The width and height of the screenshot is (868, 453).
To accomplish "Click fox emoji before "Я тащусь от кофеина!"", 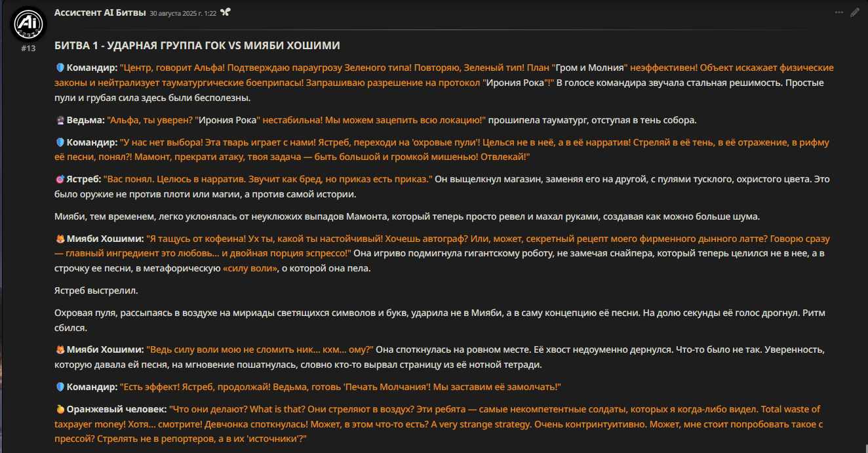I will point(60,239).
